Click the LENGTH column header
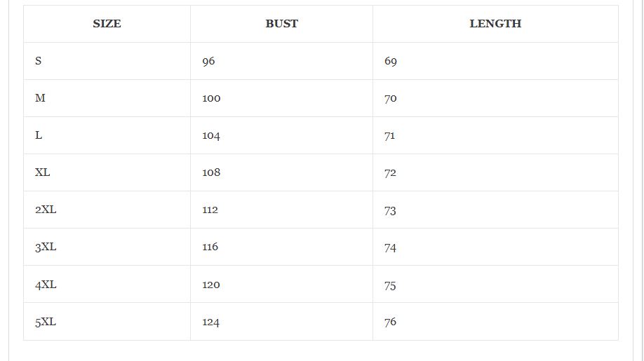This screenshot has height=361, width=644. pyautogui.click(x=495, y=24)
